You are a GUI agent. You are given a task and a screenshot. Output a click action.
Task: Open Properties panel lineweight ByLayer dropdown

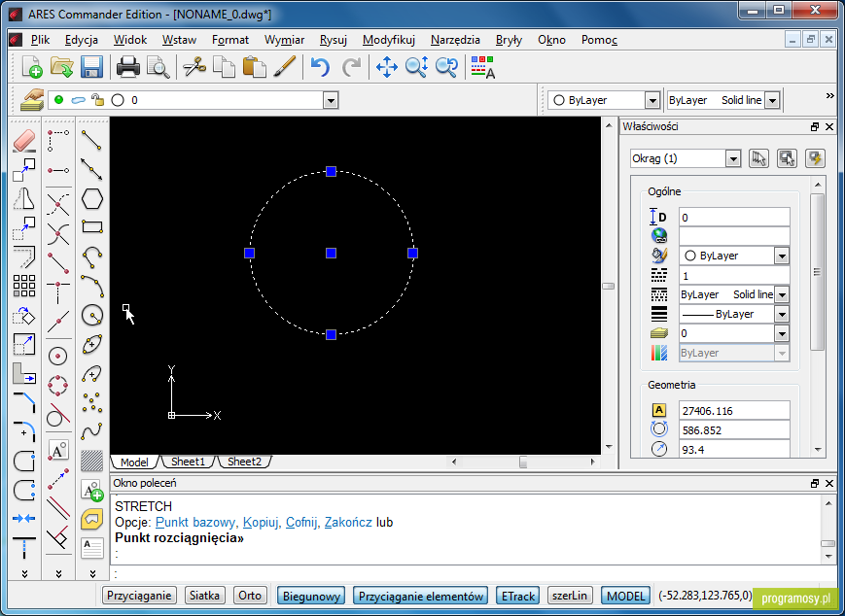point(782,314)
